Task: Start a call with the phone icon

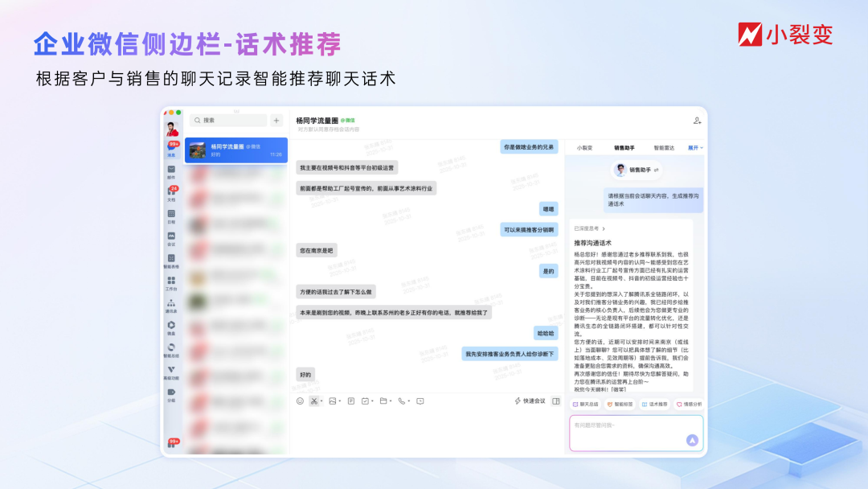Action: (x=402, y=401)
